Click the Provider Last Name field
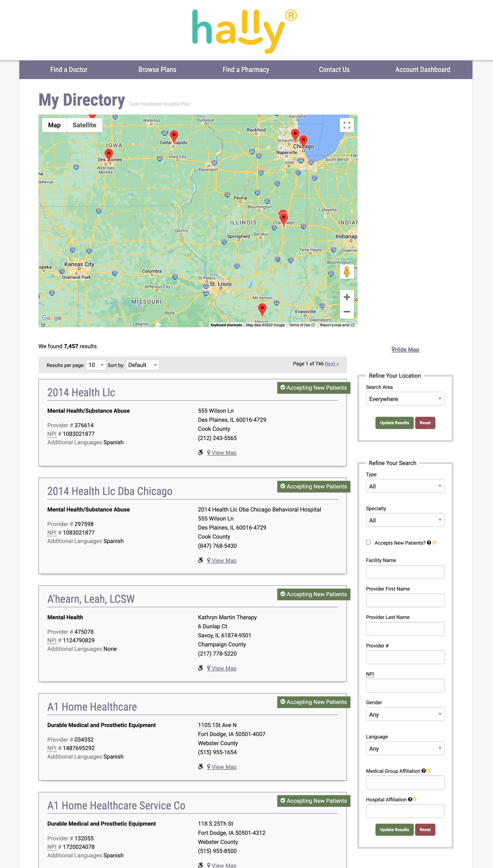Screen dimensions: 493x868 (x=405, y=629)
